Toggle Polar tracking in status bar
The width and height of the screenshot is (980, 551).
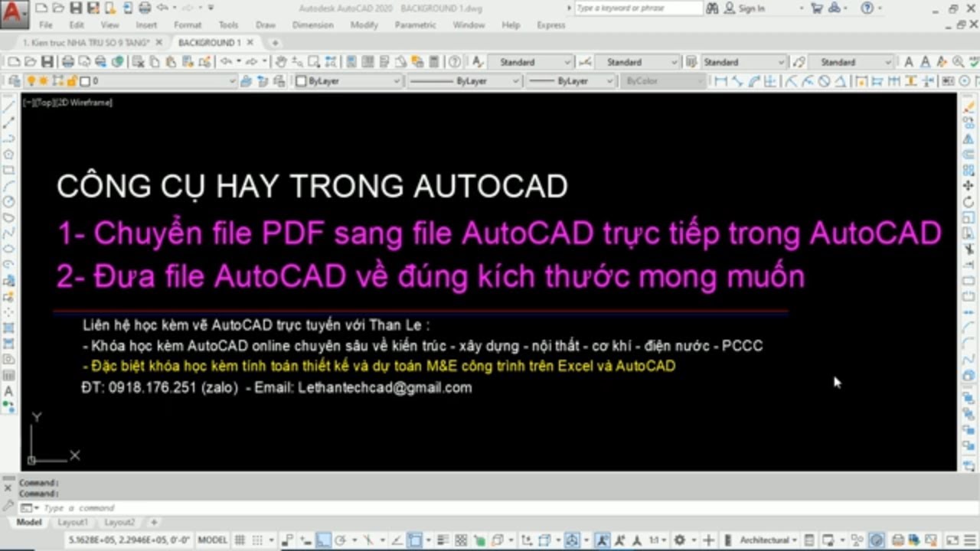340,540
